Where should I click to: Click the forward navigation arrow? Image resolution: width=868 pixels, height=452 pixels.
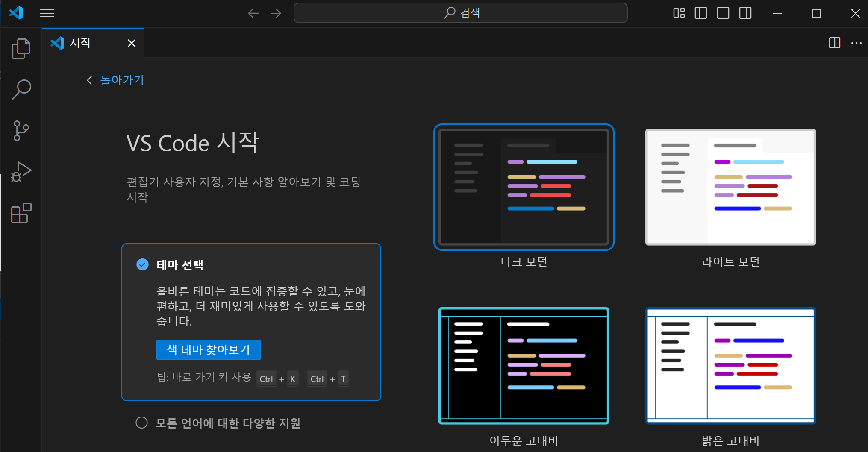(x=276, y=13)
